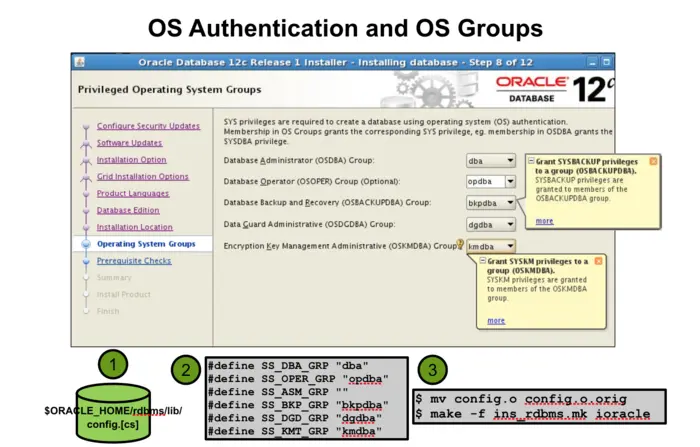Click the '#define SS_ASM_GRP' line
700x447 pixels.
tap(278, 392)
